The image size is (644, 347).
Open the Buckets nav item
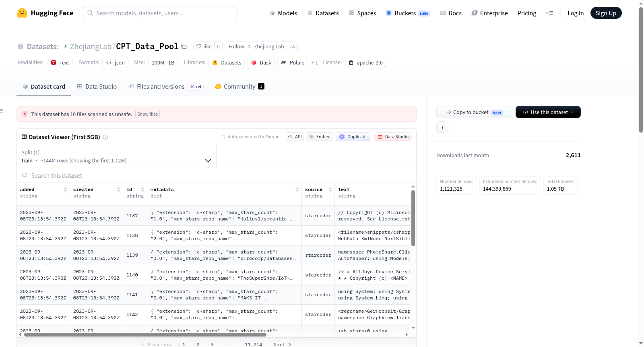pyautogui.click(x=408, y=13)
